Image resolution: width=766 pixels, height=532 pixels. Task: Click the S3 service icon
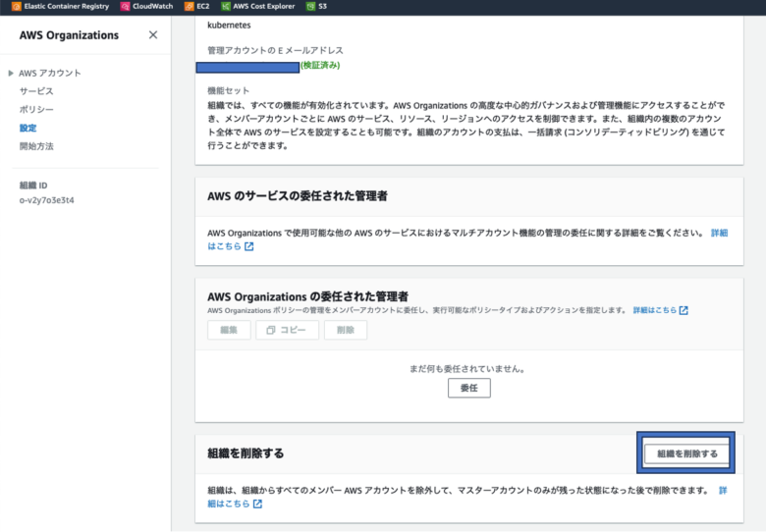(310, 6)
